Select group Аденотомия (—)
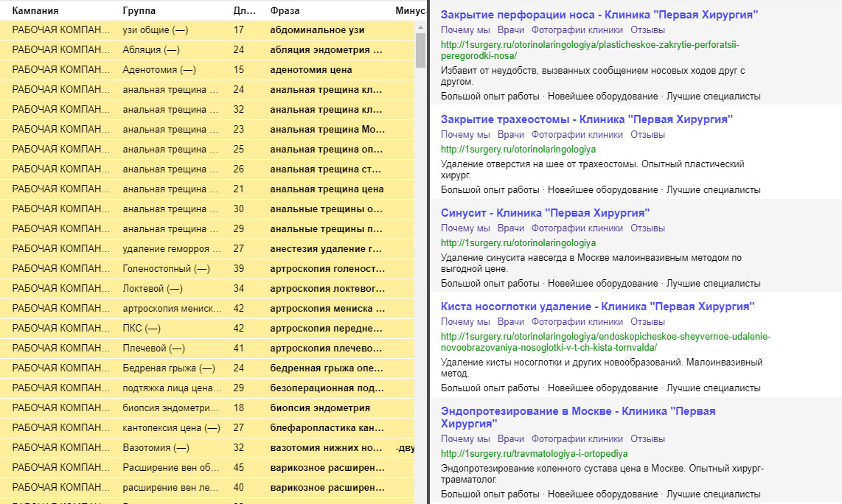 pyautogui.click(x=159, y=70)
